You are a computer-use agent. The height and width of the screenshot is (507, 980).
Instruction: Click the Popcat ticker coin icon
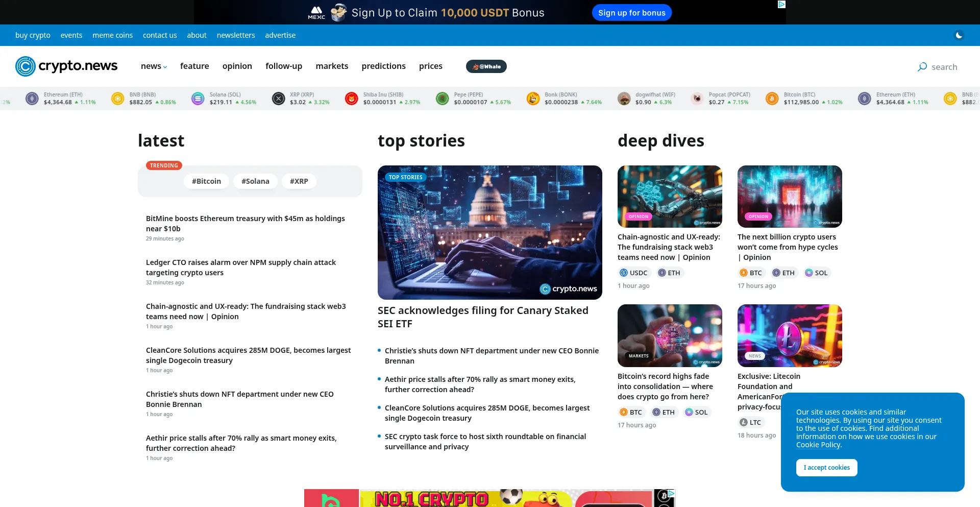[x=697, y=99]
